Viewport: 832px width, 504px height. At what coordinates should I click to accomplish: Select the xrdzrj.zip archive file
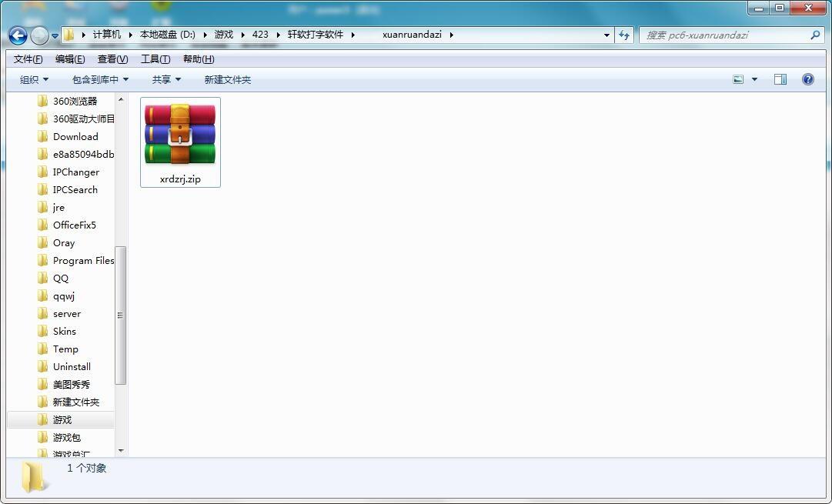tap(180, 142)
